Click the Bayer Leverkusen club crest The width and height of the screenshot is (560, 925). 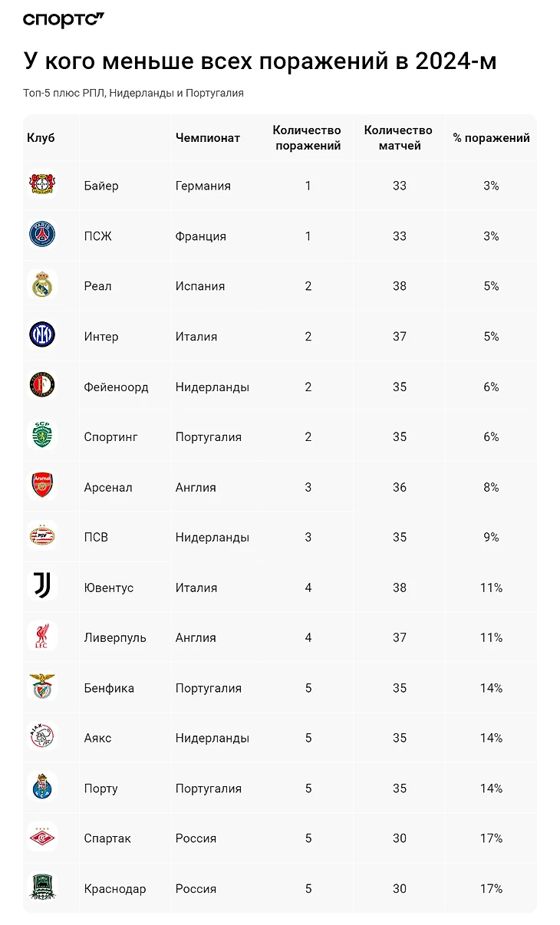point(42,186)
